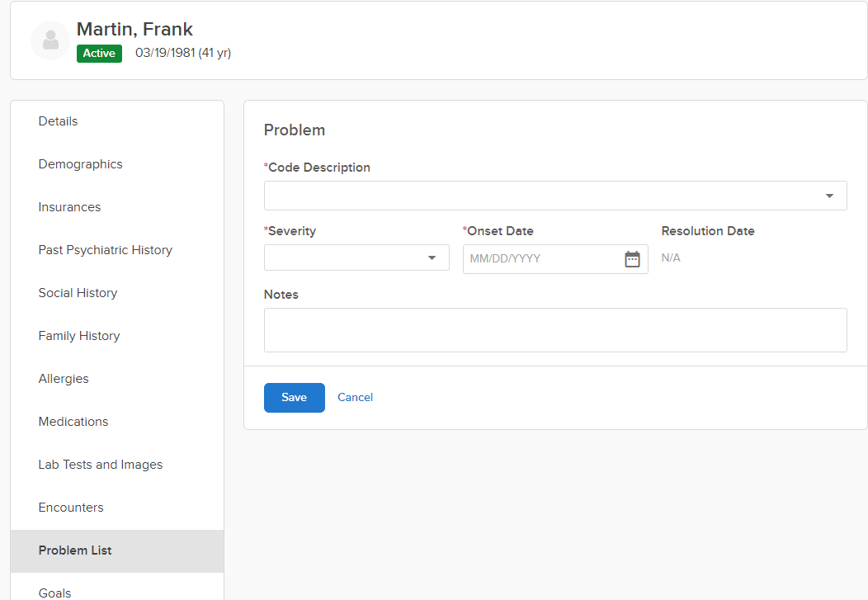Screen dimensions: 868x600
Task: Open the Details section
Action: pyautogui.click(x=58, y=121)
